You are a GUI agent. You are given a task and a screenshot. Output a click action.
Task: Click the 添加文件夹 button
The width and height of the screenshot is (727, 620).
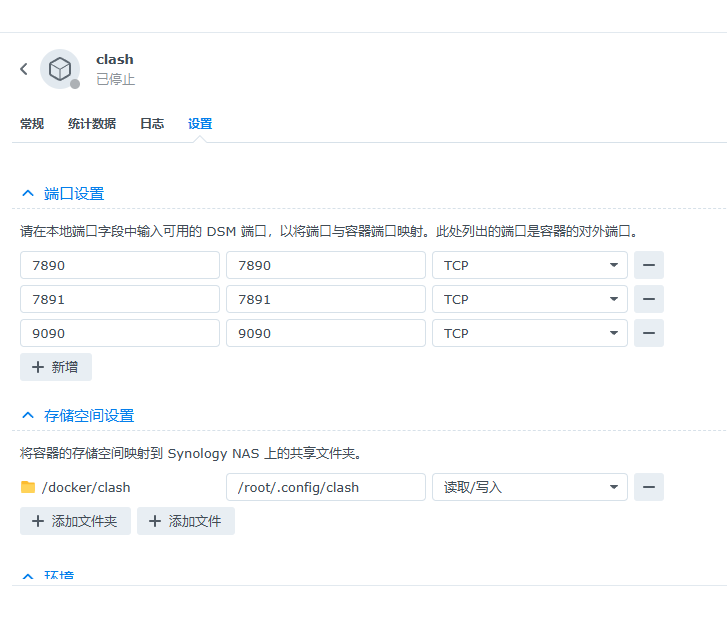pos(75,521)
